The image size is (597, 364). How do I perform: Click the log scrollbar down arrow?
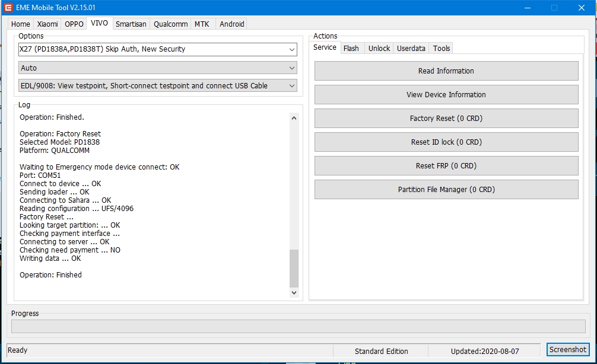tap(294, 292)
